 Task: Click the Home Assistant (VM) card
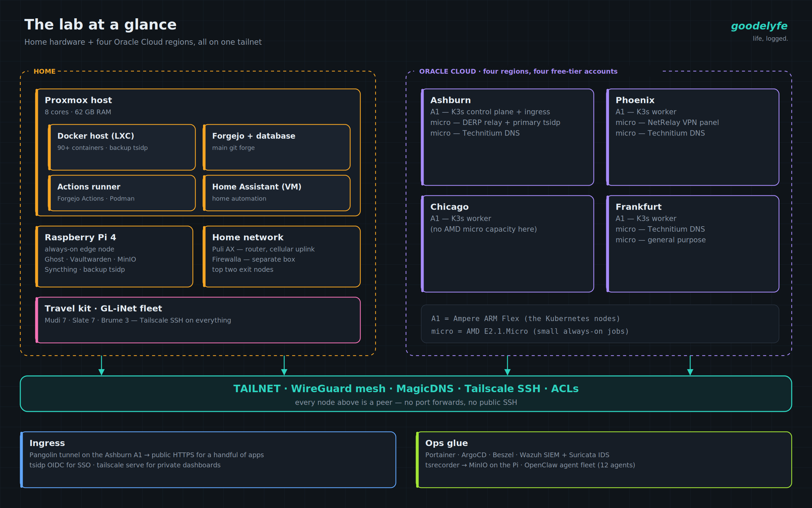point(276,193)
